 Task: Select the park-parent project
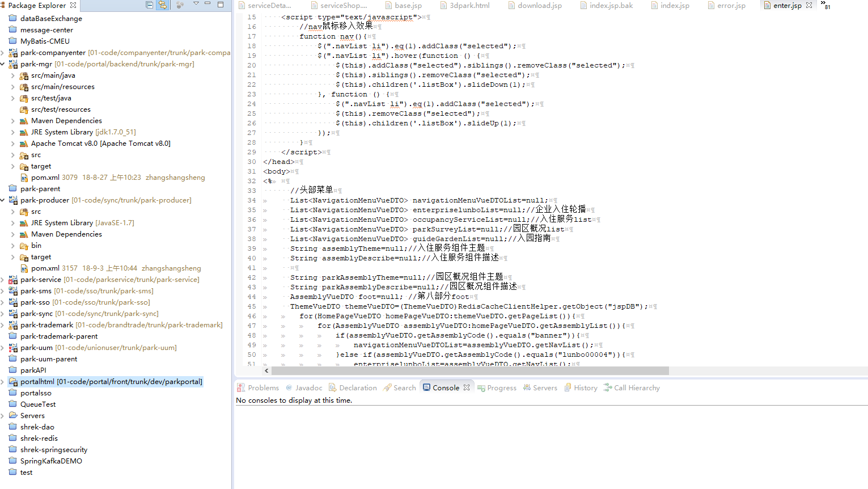(x=40, y=189)
